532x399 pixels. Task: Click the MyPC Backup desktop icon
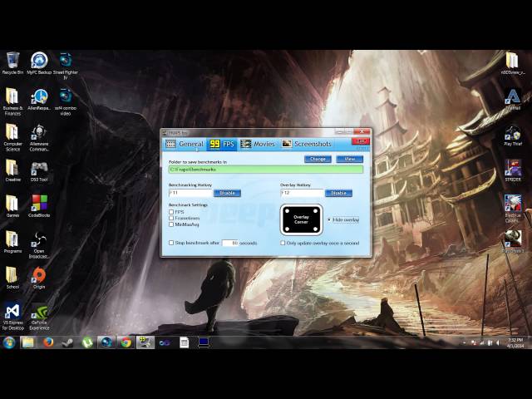(x=39, y=63)
